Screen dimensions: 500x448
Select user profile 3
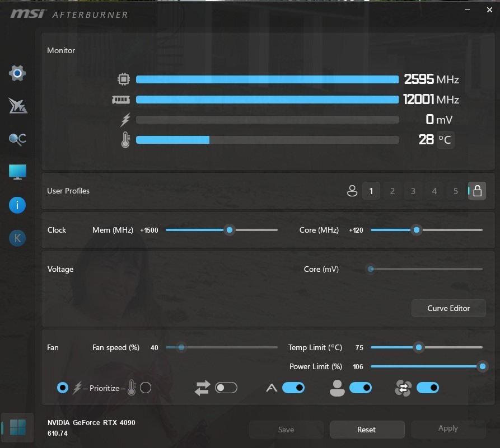[413, 191]
